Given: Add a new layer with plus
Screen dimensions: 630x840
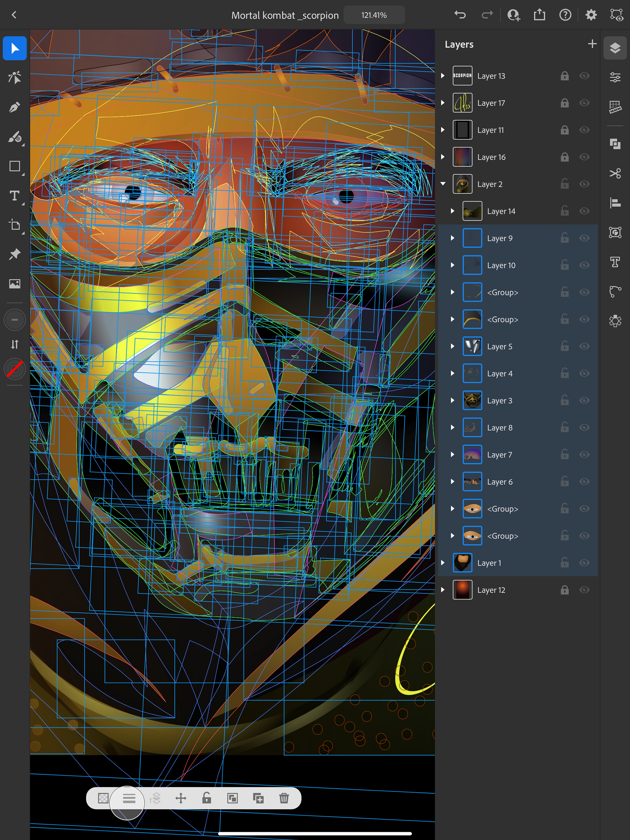Looking at the screenshot, I should click(592, 44).
